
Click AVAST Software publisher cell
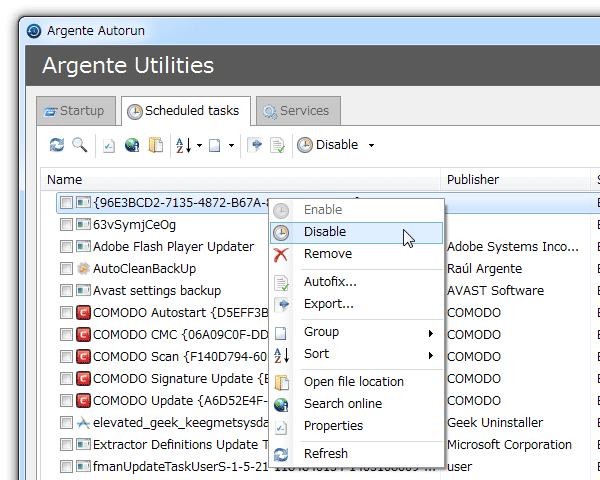[x=495, y=291]
